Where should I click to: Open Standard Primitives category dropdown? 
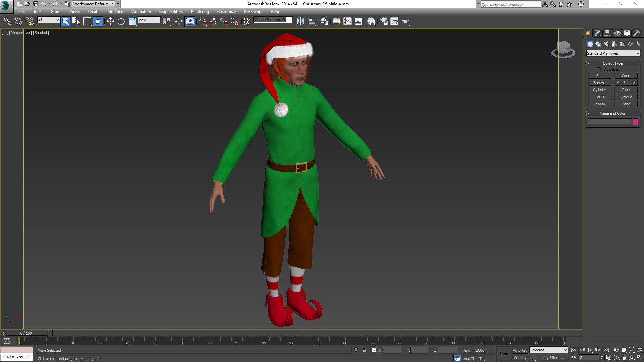pos(613,53)
